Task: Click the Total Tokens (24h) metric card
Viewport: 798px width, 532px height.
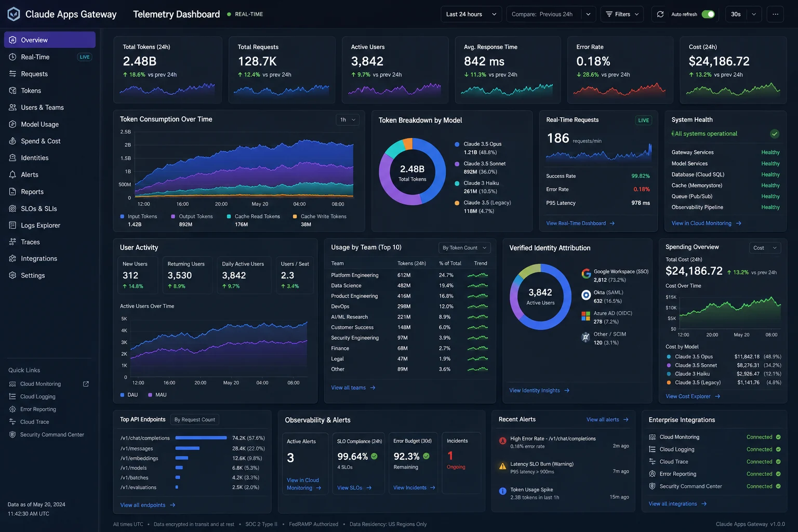Action: pos(167,70)
